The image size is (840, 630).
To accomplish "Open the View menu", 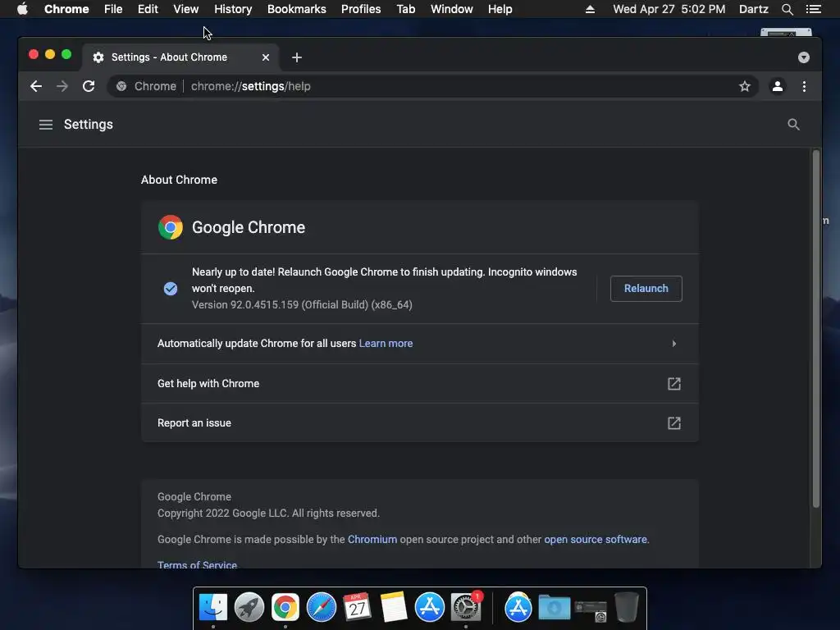I will coord(186,9).
